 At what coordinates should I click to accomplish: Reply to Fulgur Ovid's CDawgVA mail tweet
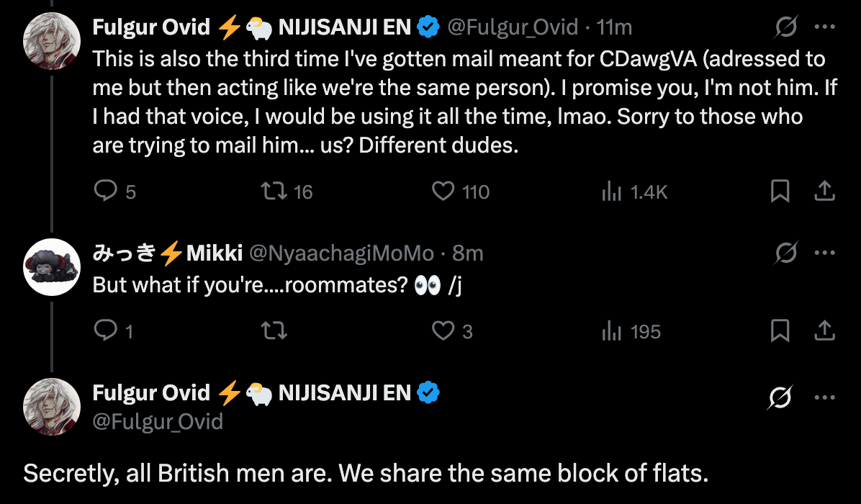coord(107,191)
